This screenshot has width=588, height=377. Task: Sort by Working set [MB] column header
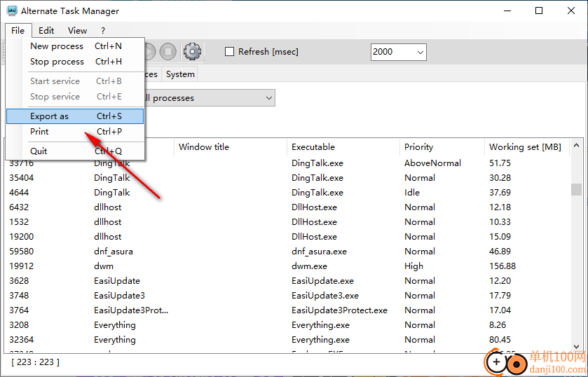tap(527, 147)
